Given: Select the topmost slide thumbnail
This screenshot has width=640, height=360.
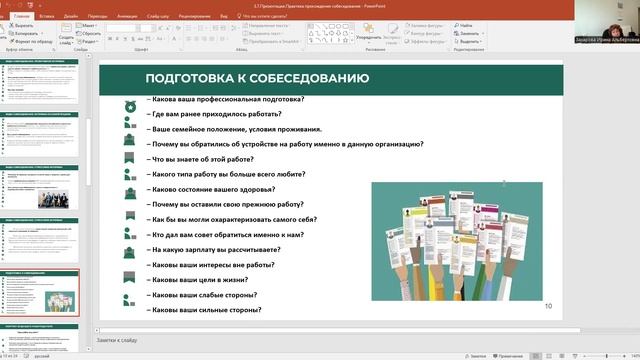Looking at the screenshot, I should [x=40, y=80].
